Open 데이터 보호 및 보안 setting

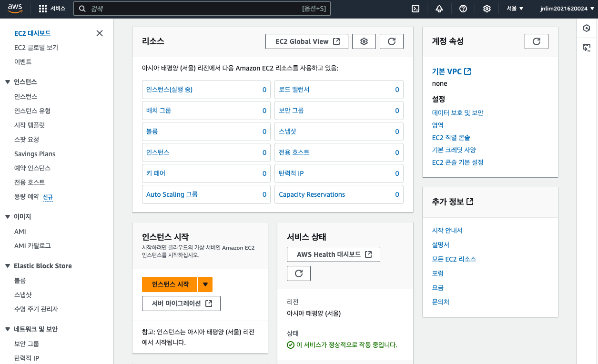[458, 113]
